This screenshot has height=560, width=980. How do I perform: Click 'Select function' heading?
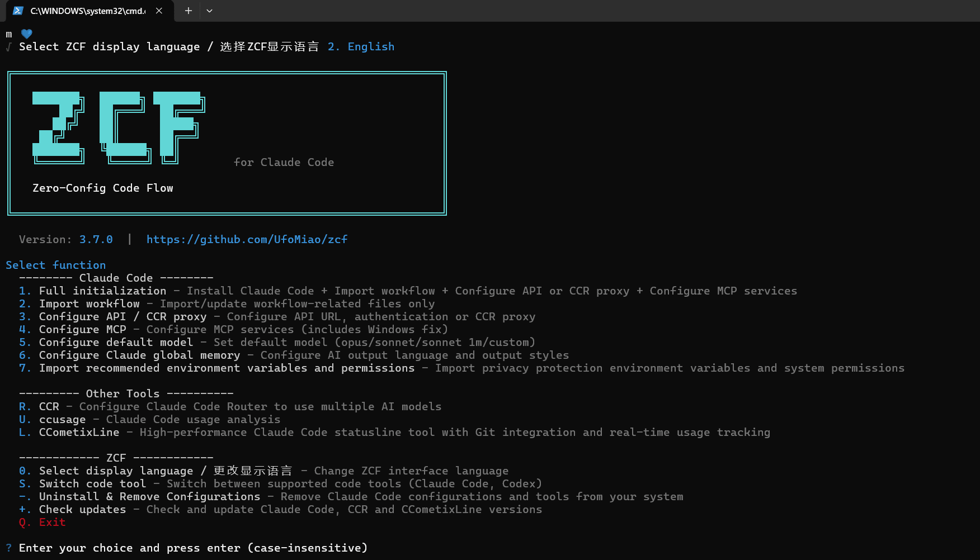coord(55,265)
